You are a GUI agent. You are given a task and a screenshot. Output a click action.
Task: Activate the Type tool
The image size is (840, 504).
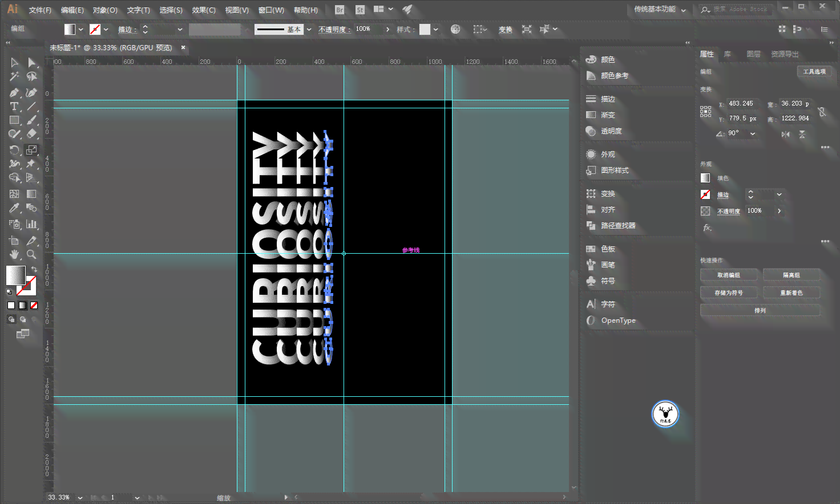point(14,106)
